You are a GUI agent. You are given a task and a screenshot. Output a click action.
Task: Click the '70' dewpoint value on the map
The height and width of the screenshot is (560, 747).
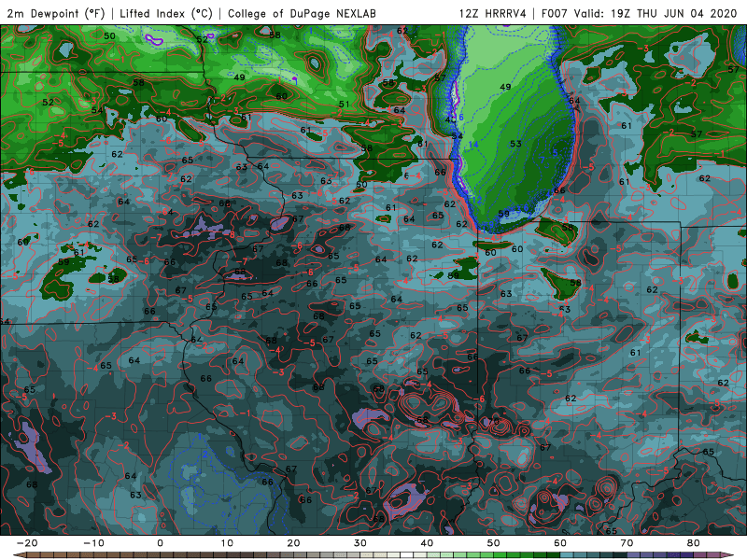click(494, 422)
